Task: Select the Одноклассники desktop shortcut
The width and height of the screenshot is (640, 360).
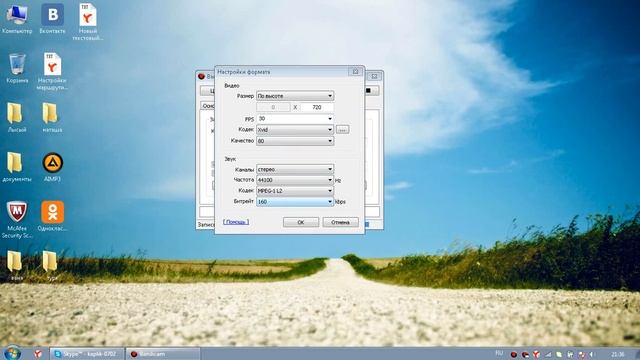Action: [x=52, y=216]
